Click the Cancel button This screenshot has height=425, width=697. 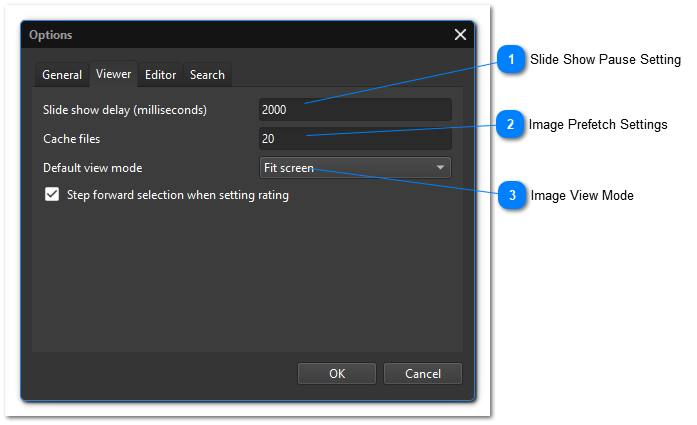(422, 374)
